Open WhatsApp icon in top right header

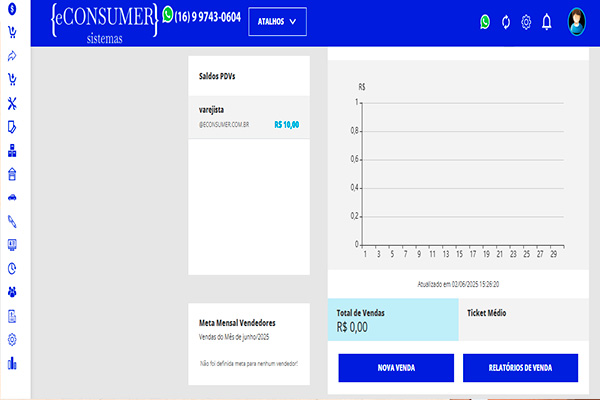pyautogui.click(x=485, y=21)
